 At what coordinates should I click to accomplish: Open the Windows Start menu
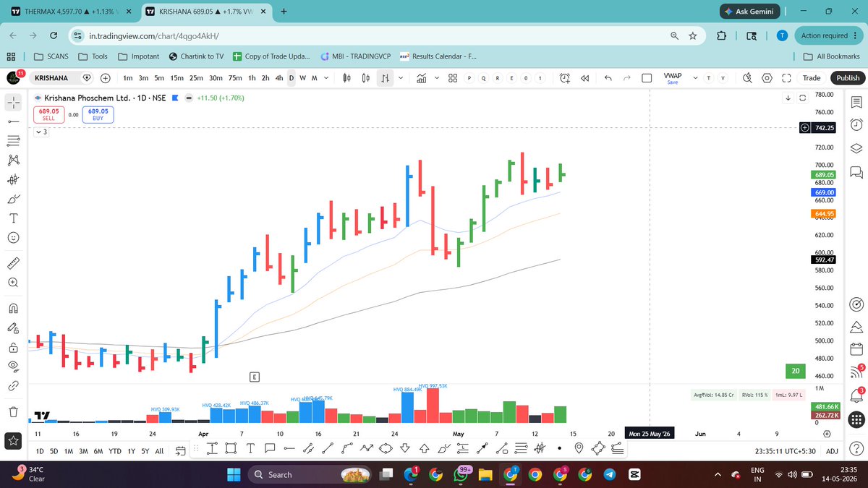pos(234,474)
